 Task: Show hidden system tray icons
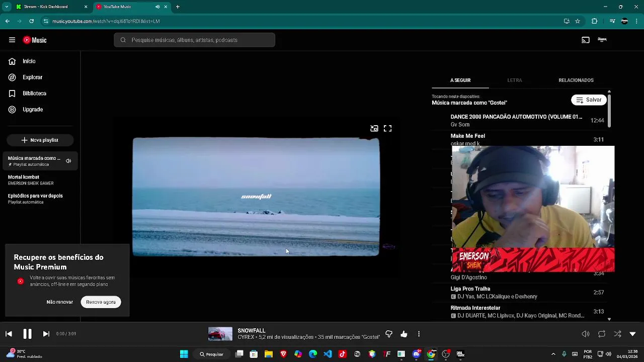click(x=553, y=354)
